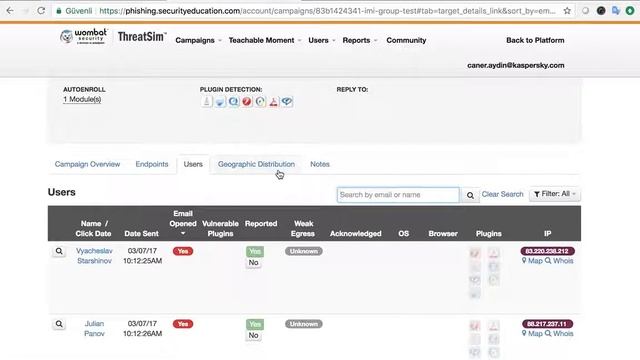Click the Unknown badge in Julian's row
The height and width of the screenshot is (360, 640).
[x=304, y=324]
